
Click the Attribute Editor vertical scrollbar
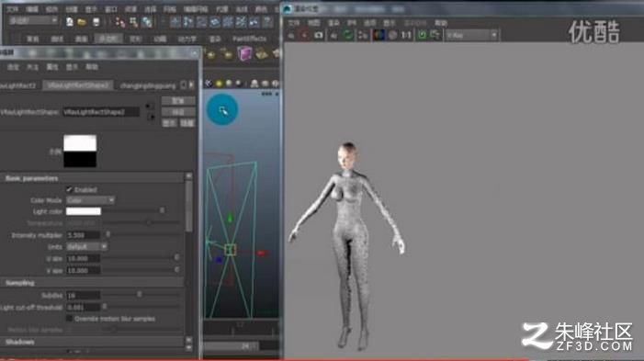click(x=188, y=206)
